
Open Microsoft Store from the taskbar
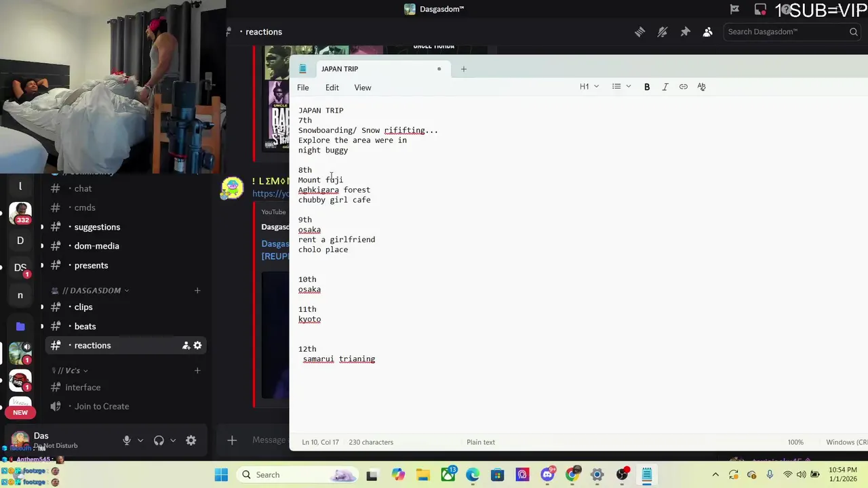tap(498, 475)
